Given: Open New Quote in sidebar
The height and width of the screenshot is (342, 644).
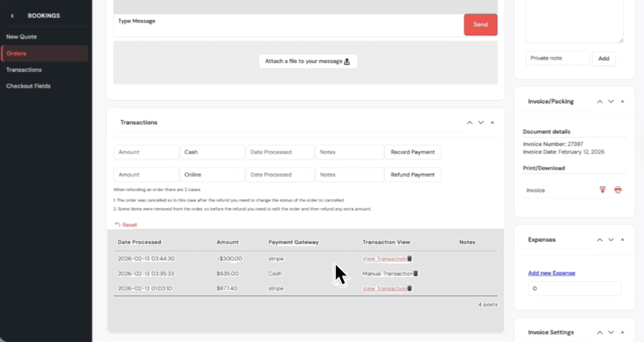Looking at the screenshot, I should 21,37.
